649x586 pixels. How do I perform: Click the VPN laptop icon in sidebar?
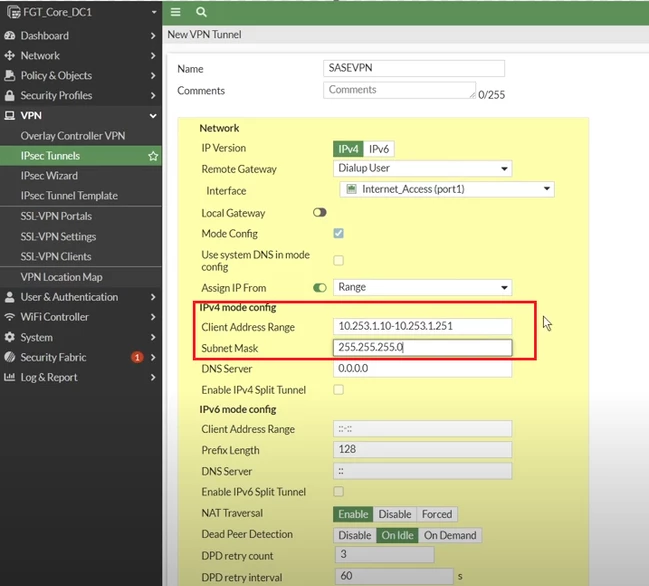tap(10, 115)
